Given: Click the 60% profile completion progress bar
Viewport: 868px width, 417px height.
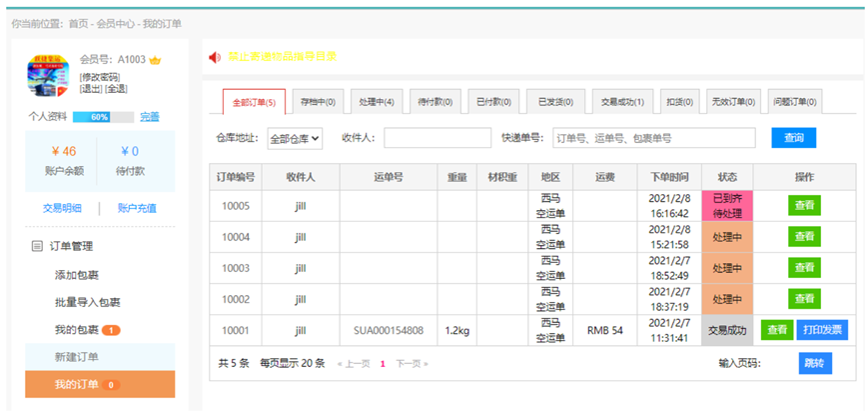Looking at the screenshot, I should (101, 118).
